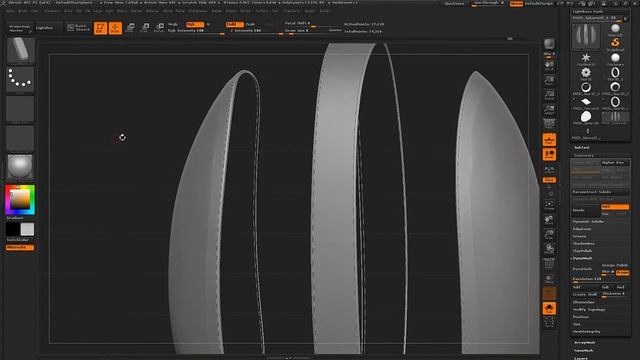Viewport: 640px width, 360px height.
Task: Open the Tool menu
Action: click(275, 11)
